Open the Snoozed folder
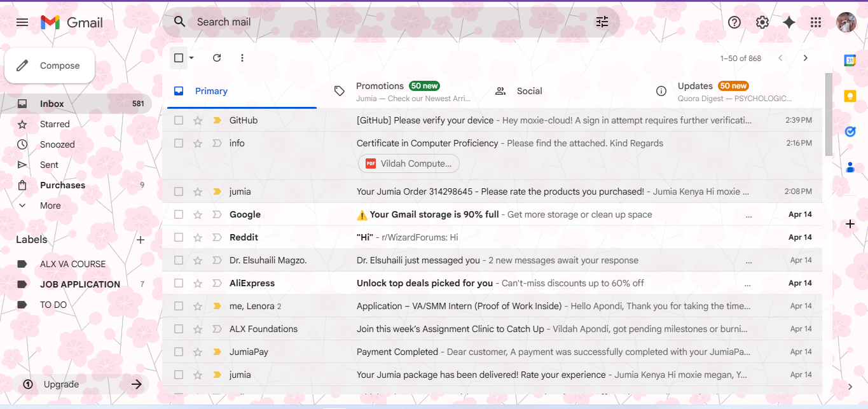The image size is (868, 409). (76, 144)
